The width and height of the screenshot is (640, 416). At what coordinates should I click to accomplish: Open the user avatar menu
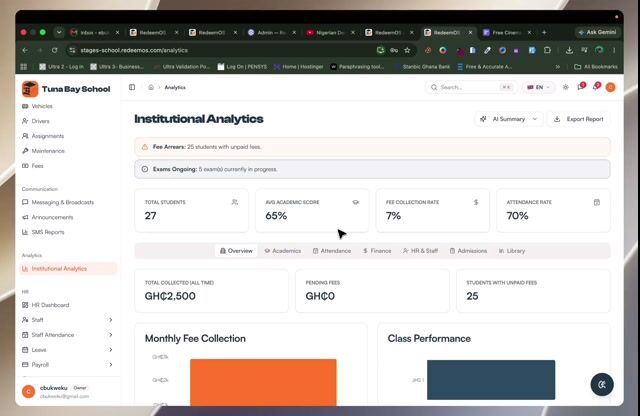pos(611,87)
